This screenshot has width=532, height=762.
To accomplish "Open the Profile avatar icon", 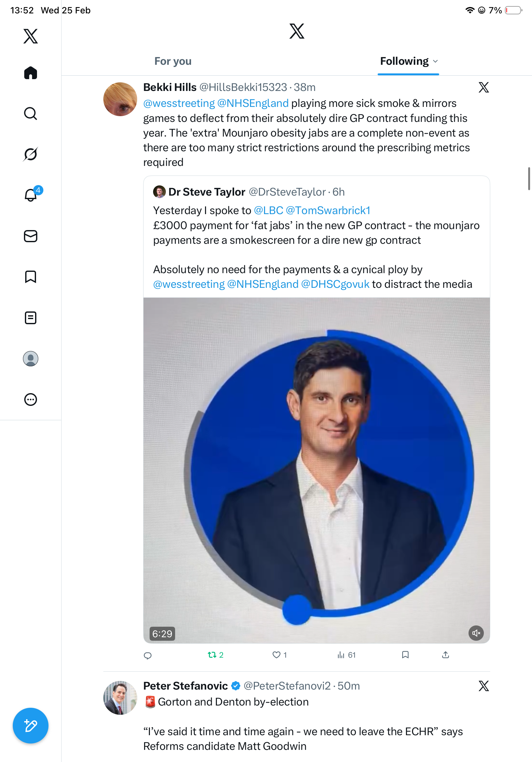I will click(31, 359).
